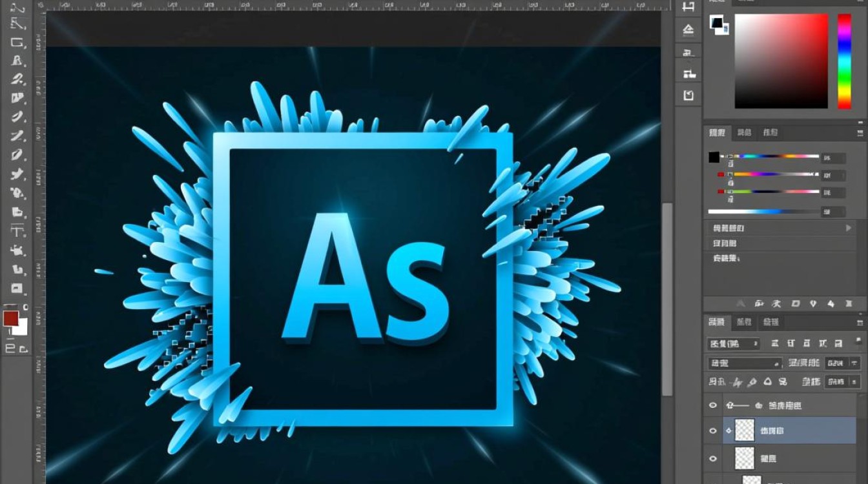Select the Rectangular Marquee tool in the toolbar
Image resolution: width=868 pixels, height=484 pixels.
tap(17, 43)
